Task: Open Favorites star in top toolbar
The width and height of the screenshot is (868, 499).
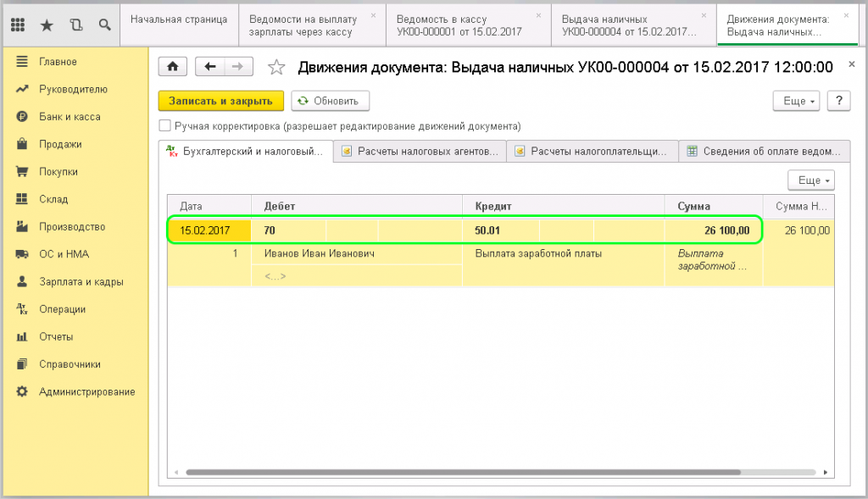Action: coord(47,25)
